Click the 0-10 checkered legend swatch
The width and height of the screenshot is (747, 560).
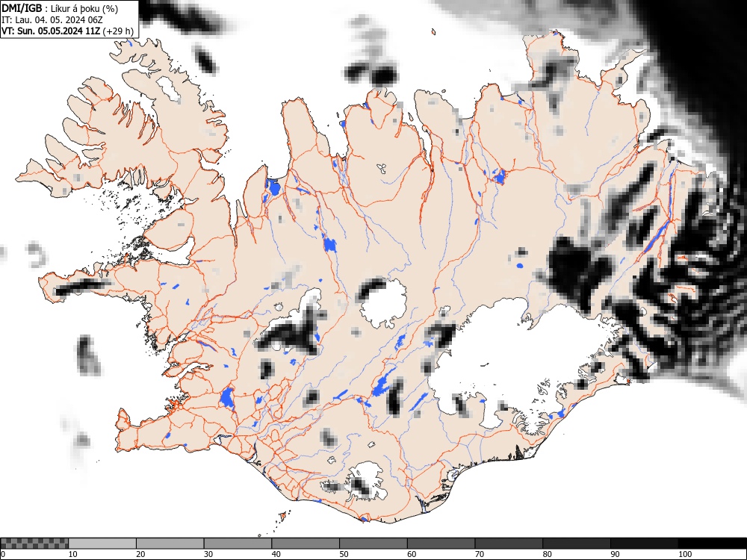coord(34,544)
